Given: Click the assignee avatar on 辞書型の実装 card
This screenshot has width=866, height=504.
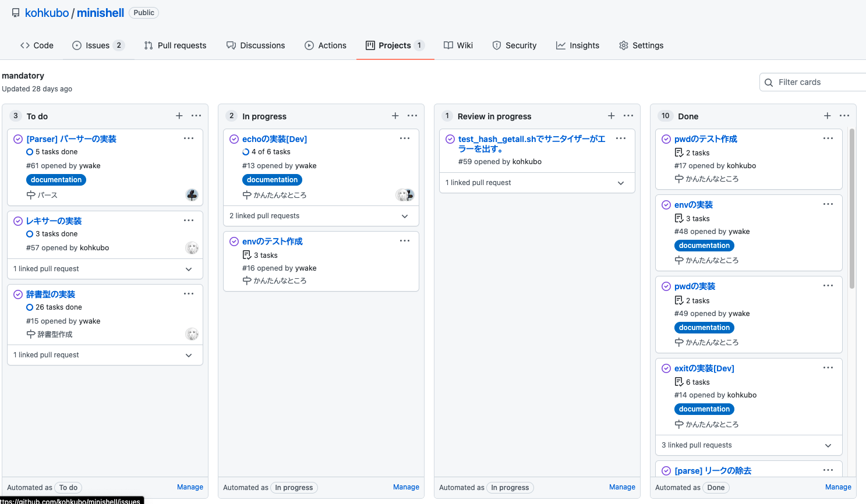Looking at the screenshot, I should coord(192,334).
